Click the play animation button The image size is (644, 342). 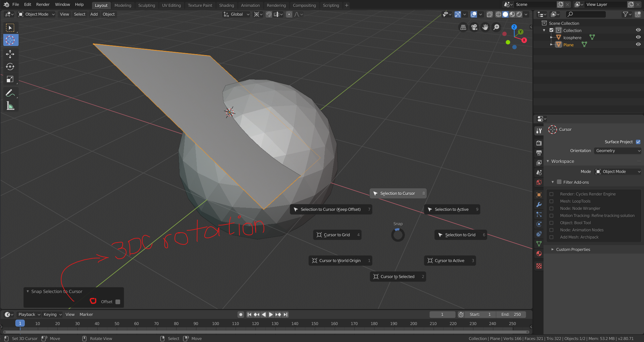pos(271,315)
